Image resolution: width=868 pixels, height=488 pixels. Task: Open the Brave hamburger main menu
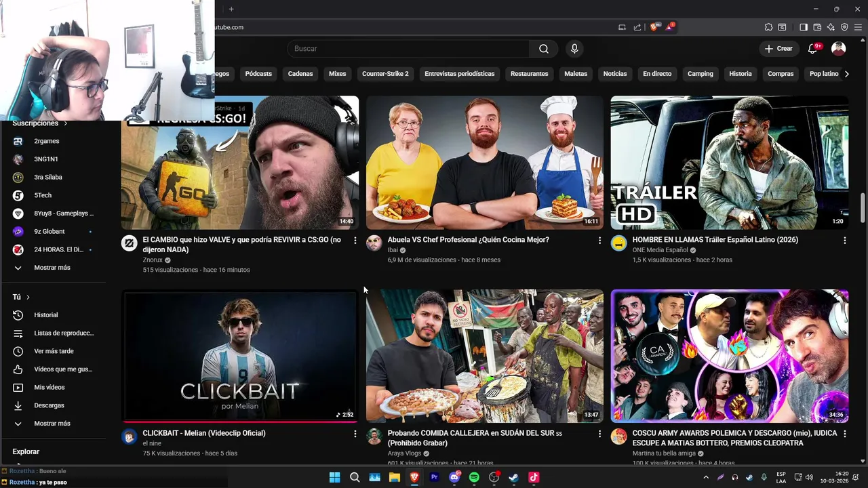point(858,27)
